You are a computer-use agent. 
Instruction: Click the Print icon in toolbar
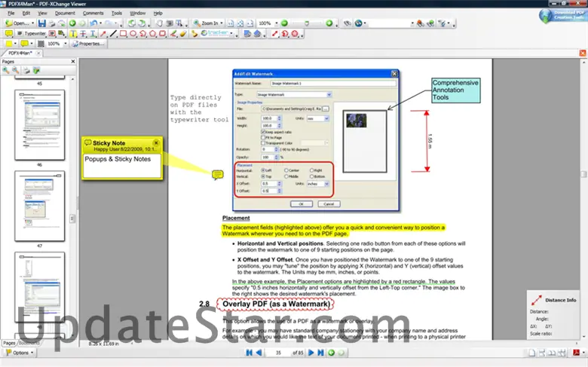52,23
